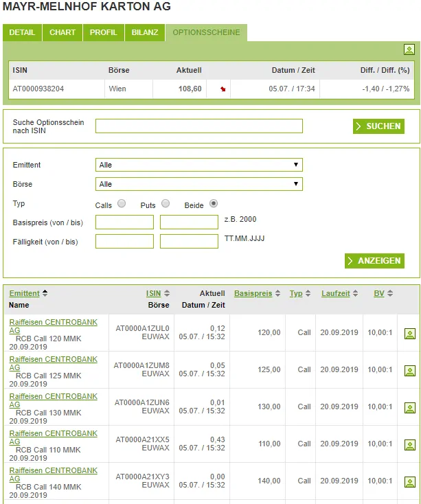Click ISIN AT0000A1ZUM8 in the table
The height and width of the screenshot is (504, 421).
pyautogui.click(x=141, y=365)
